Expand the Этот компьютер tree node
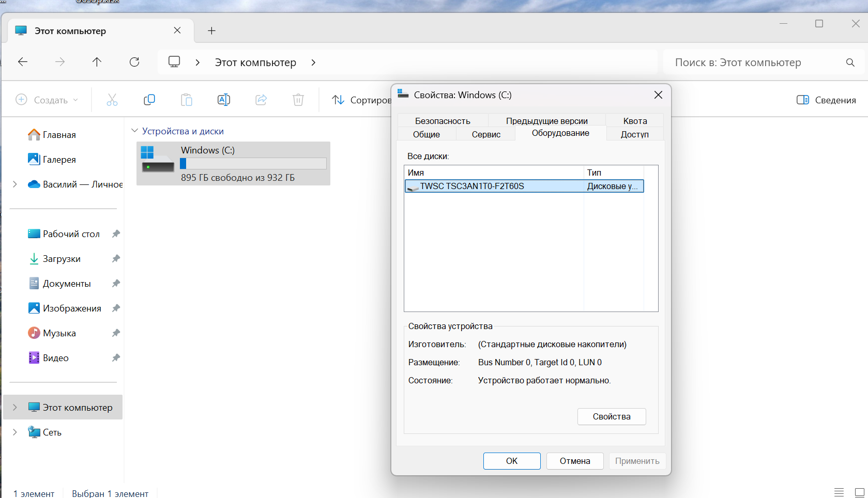Image resolution: width=868 pixels, height=498 pixels. (x=15, y=407)
